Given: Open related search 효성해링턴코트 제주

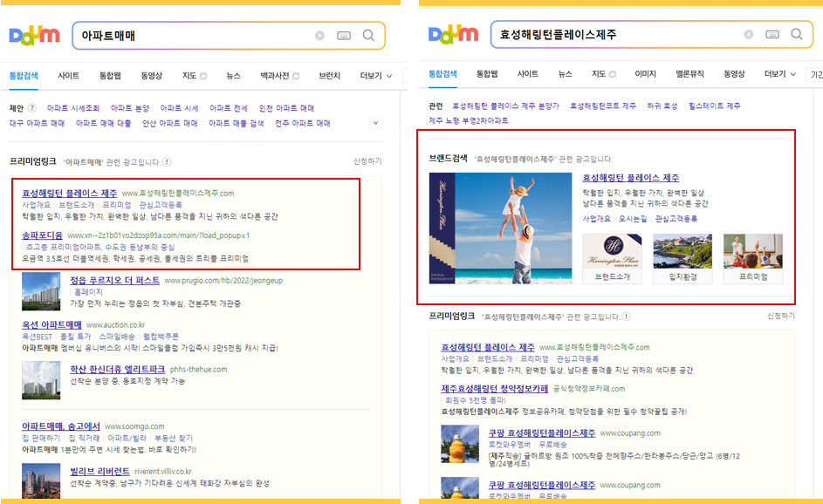Looking at the screenshot, I should (603, 106).
